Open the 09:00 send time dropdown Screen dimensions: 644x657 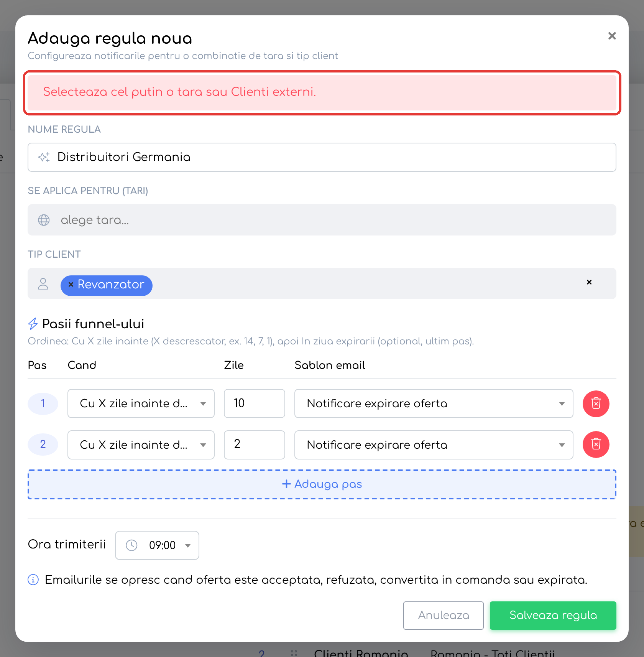pyautogui.click(x=157, y=545)
